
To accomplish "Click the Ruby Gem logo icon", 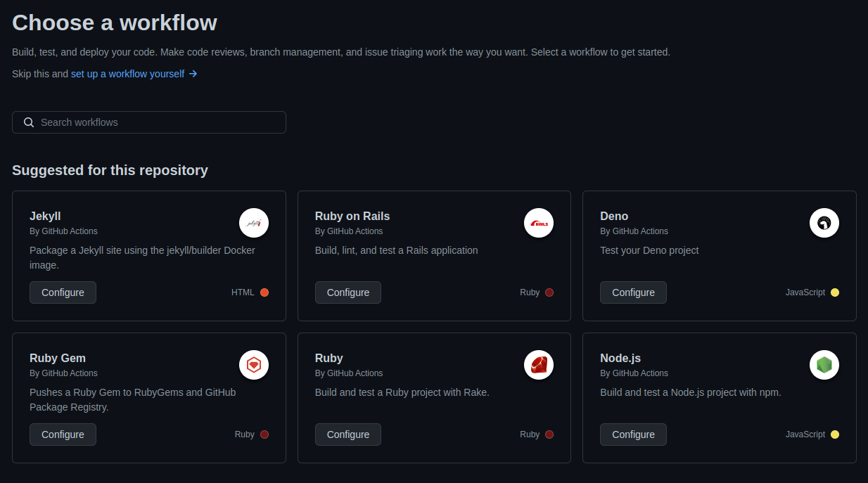I will (x=254, y=365).
